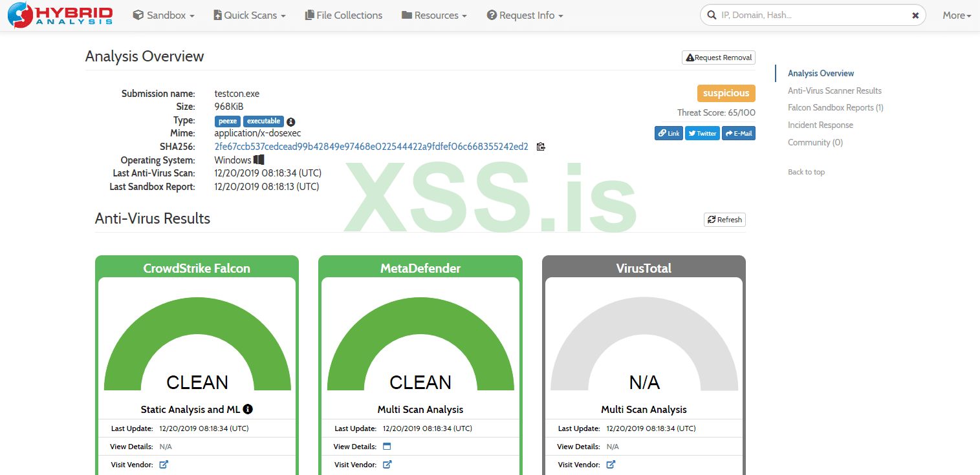Refresh the Anti-Virus Results

[724, 220]
